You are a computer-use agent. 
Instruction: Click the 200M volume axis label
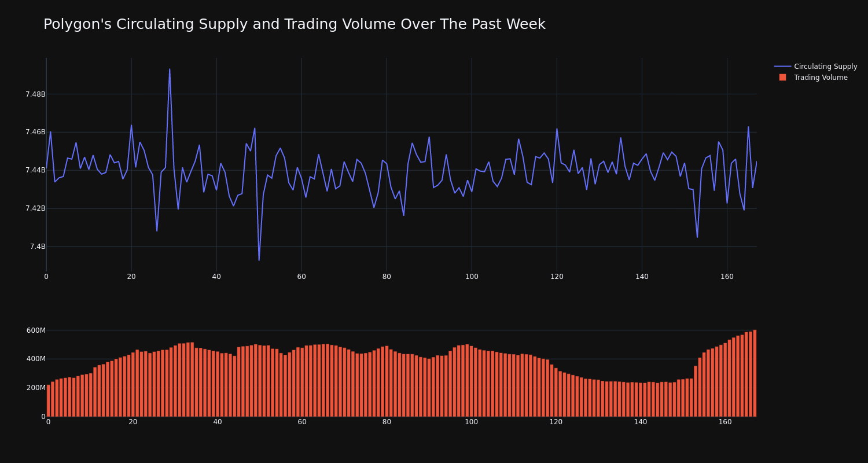pyautogui.click(x=36, y=388)
